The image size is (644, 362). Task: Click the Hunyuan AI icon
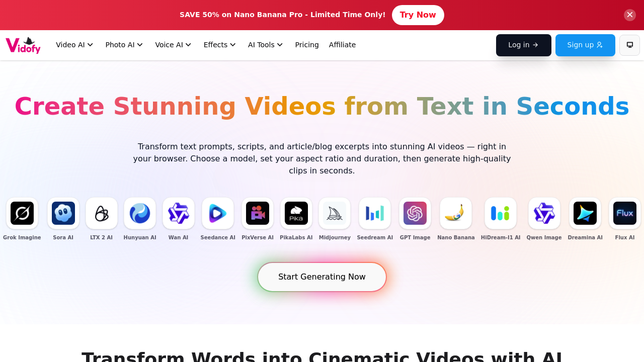140,213
